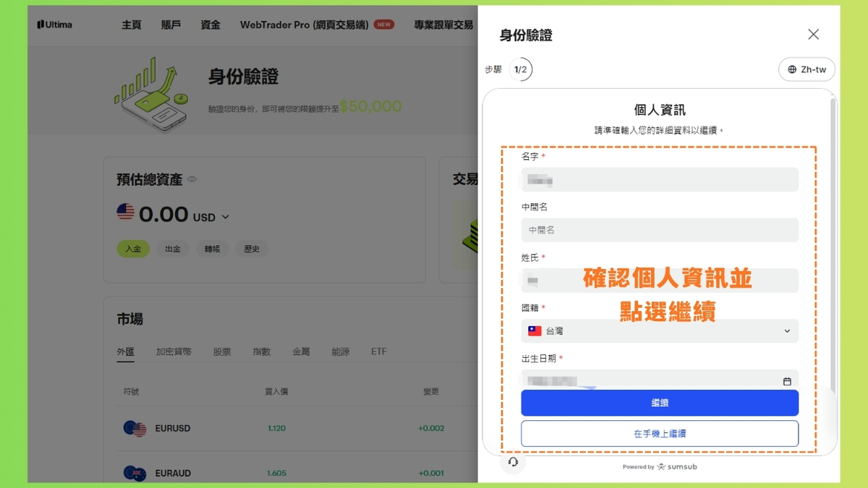
Task: Switch to the 股票 tab
Action: 222,352
